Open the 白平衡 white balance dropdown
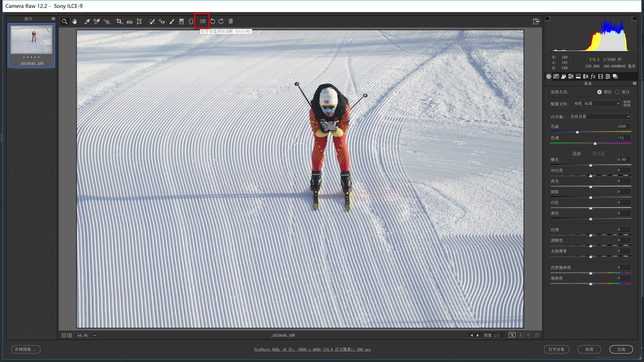This screenshot has width=644, height=362. point(600,117)
